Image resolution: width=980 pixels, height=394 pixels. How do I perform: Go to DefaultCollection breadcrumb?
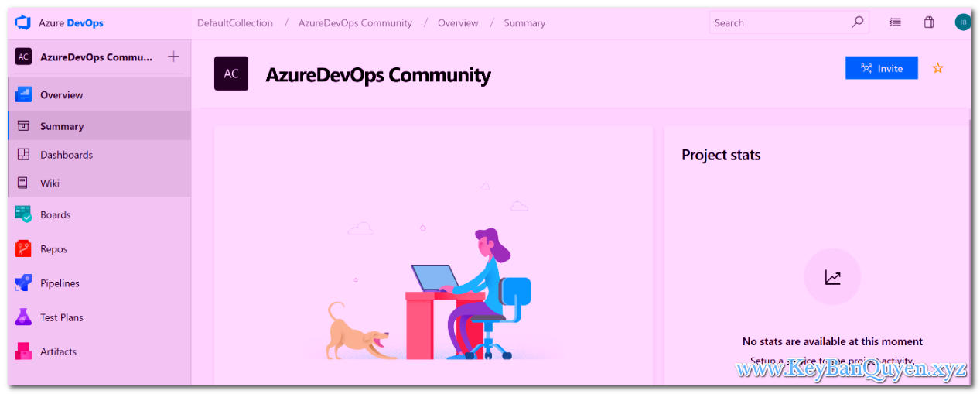tap(235, 23)
